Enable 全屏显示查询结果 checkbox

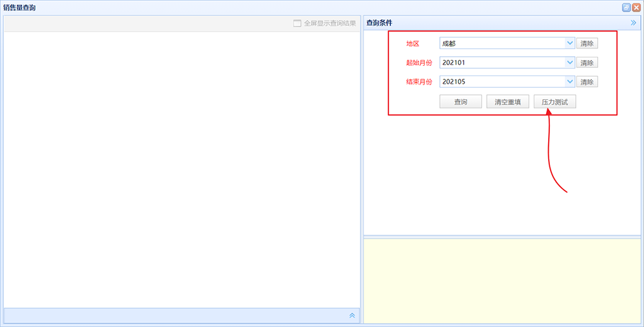(x=298, y=23)
